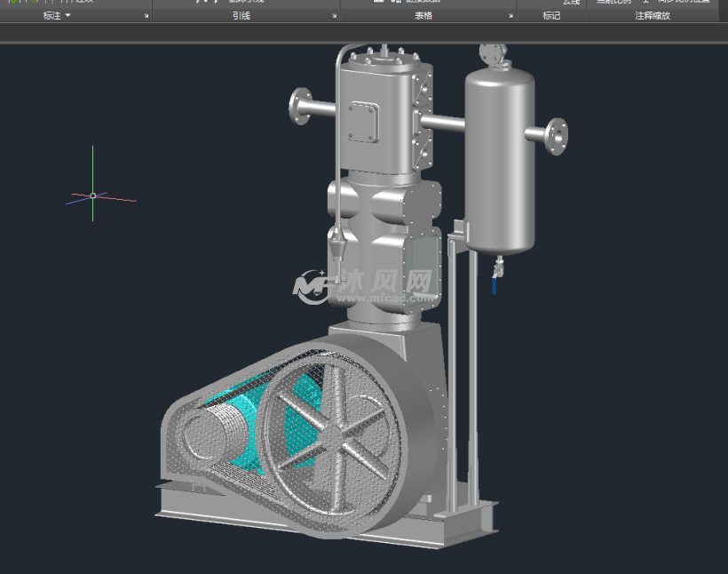Image resolution: width=728 pixels, height=574 pixels.
Task: Click the 引线 panel title
Action: pos(241,16)
